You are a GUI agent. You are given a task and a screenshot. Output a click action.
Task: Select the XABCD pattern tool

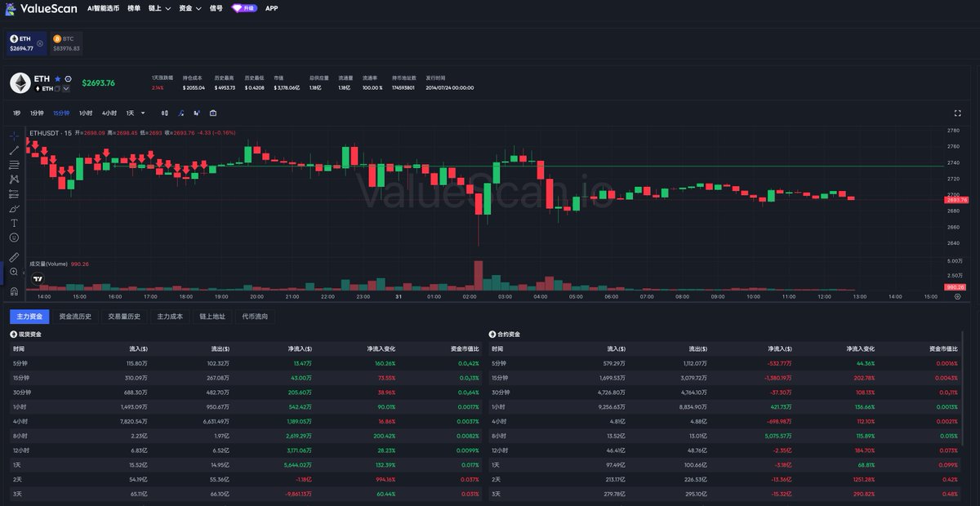[x=14, y=179]
